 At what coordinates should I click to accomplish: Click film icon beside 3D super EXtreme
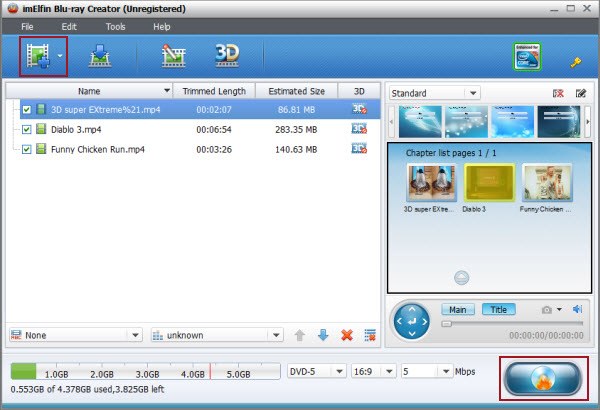tap(41, 109)
